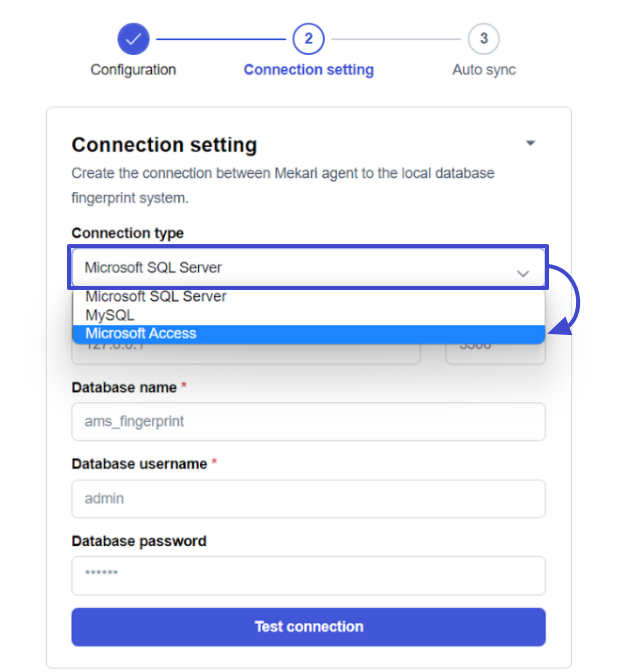Click the completed Configuration checkmark circle
Viewport: 628px width, 672px height.
pyautogui.click(x=133, y=39)
